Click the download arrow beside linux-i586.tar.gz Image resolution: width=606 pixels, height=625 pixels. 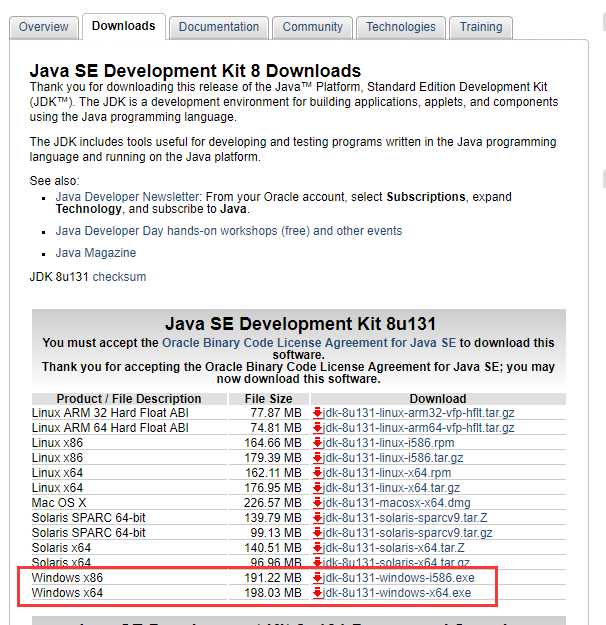pos(317,458)
